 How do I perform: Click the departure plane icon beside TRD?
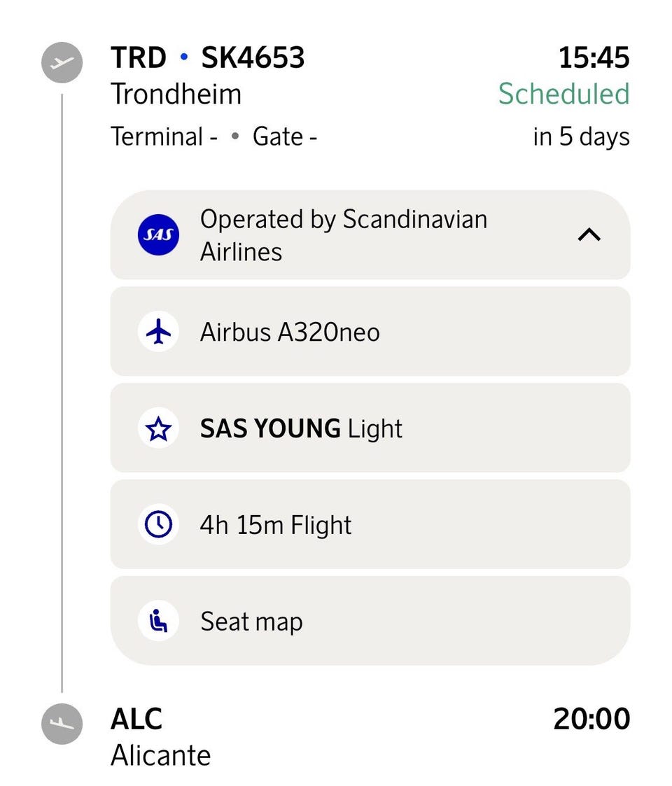click(62, 63)
